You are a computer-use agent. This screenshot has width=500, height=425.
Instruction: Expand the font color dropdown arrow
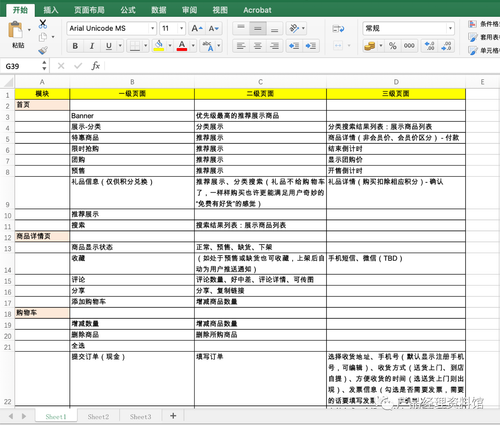pos(193,46)
